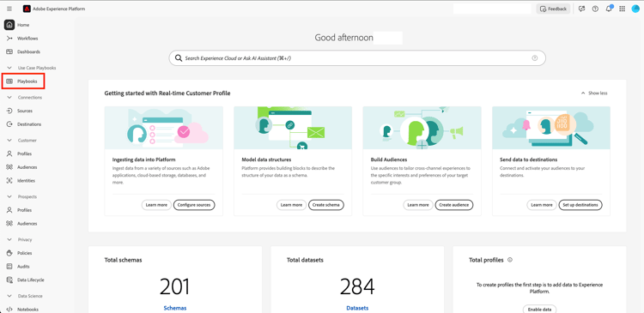Open the app switcher grid icon
The height and width of the screenshot is (313, 644).
coord(623,9)
